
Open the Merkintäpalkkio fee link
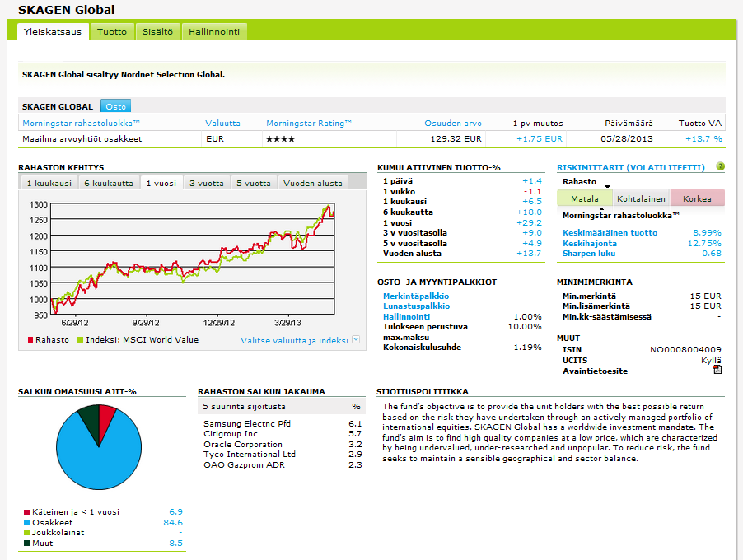[x=416, y=296]
